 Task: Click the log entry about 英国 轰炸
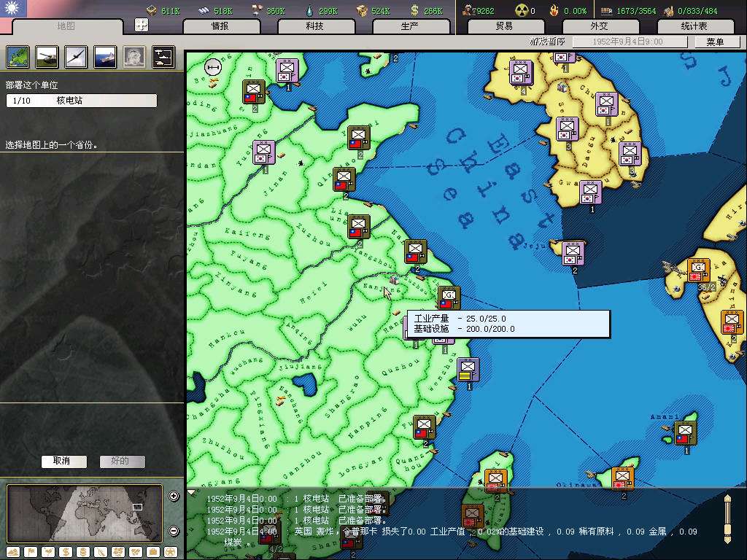pyautogui.click(x=452, y=536)
